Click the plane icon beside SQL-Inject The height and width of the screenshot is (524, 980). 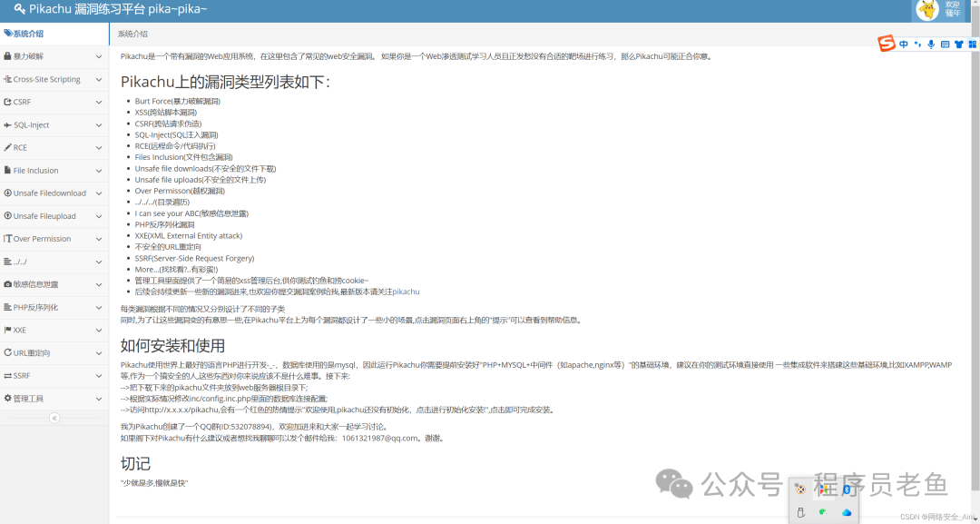point(7,125)
